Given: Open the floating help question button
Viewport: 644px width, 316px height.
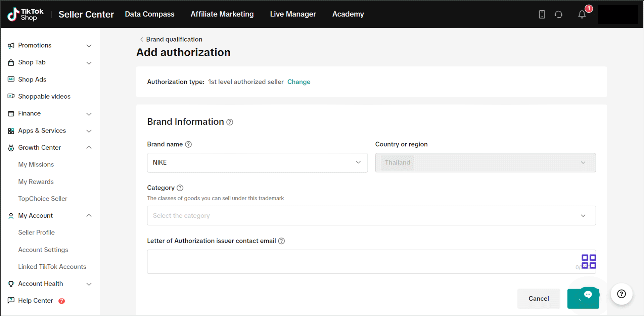Looking at the screenshot, I should (x=621, y=294).
